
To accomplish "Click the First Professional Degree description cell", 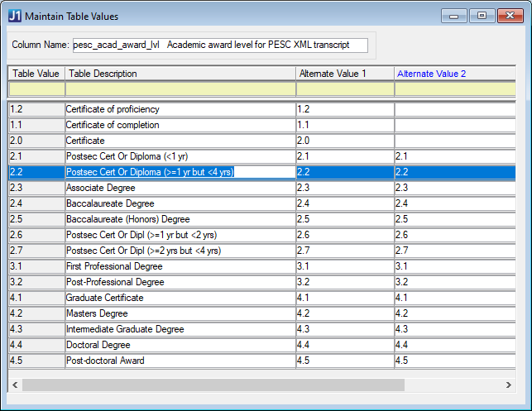I will tap(180, 266).
